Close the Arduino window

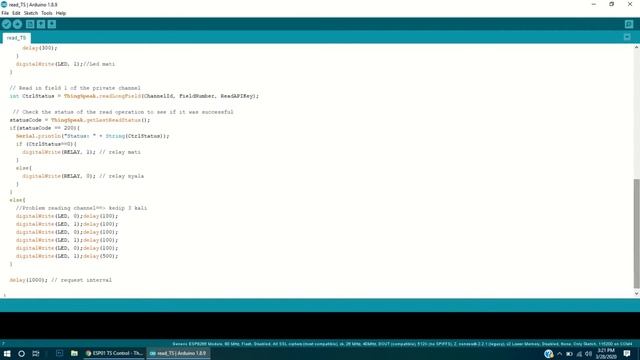pos(630,4)
